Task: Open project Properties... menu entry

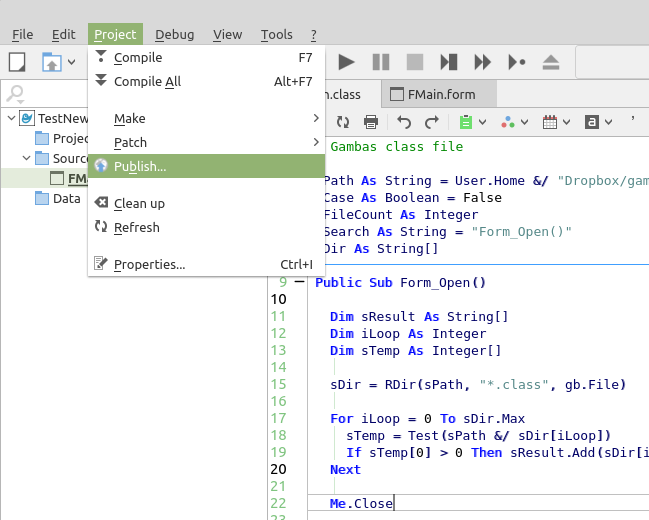Action: coord(206,264)
